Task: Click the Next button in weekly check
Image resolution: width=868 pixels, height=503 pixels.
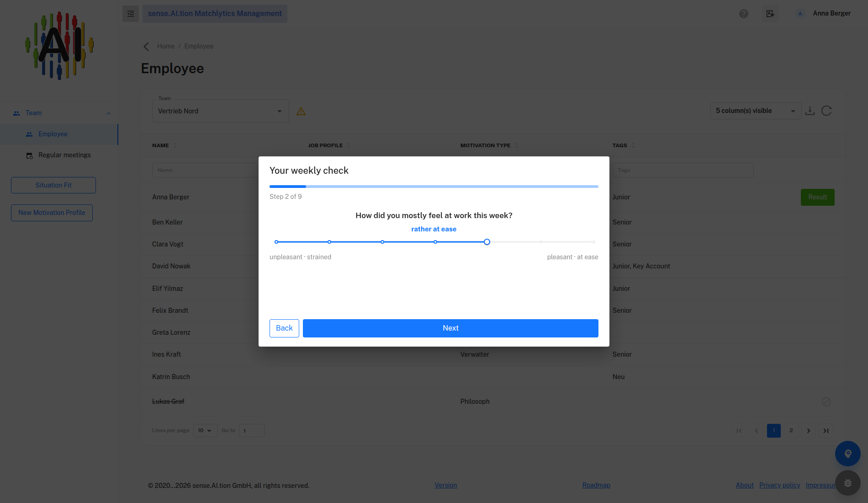Action: pos(450,328)
